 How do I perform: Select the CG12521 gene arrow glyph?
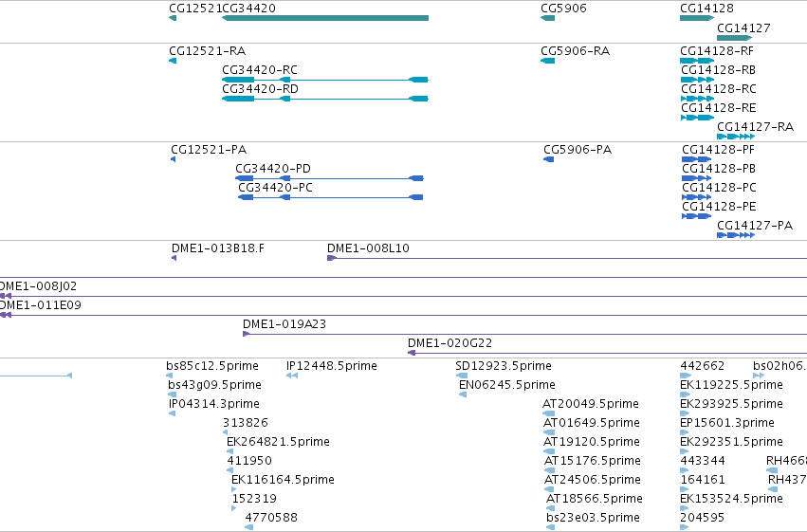[173, 18]
